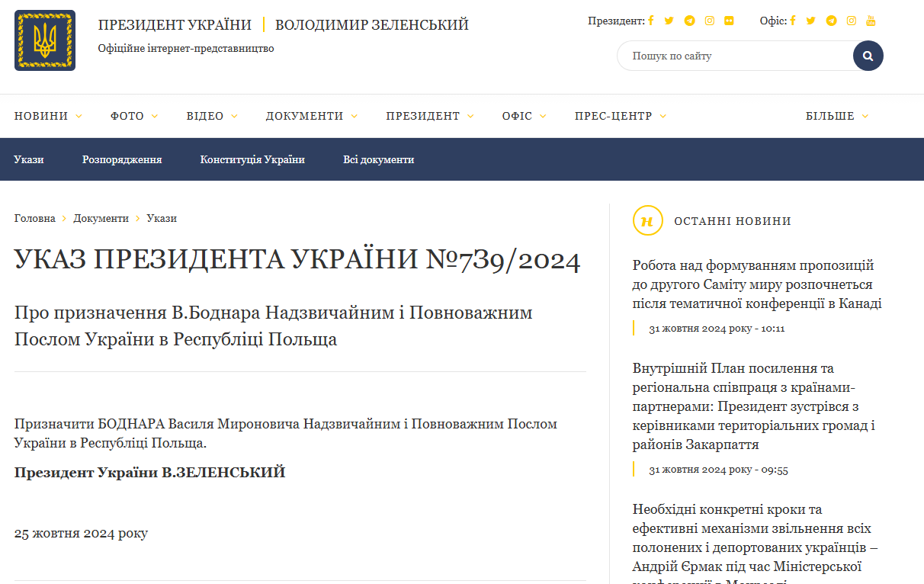Image resolution: width=924 pixels, height=584 pixels.
Task: Open the Office Telegram icon
Action: pyautogui.click(x=831, y=21)
